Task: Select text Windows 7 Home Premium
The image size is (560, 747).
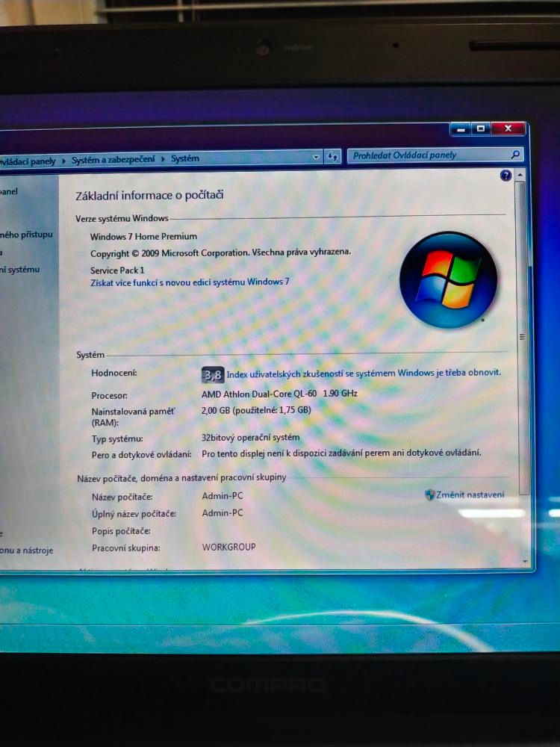Action: coord(143,236)
